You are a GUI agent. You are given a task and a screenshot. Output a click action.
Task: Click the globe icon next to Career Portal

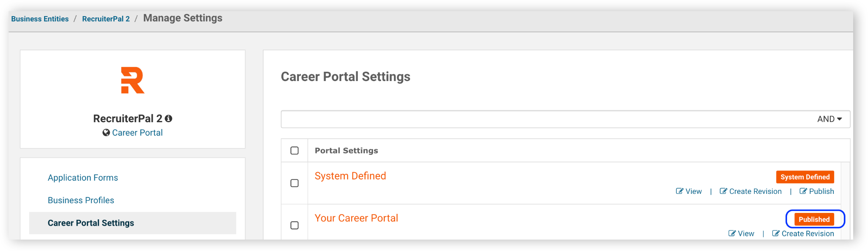tap(106, 133)
